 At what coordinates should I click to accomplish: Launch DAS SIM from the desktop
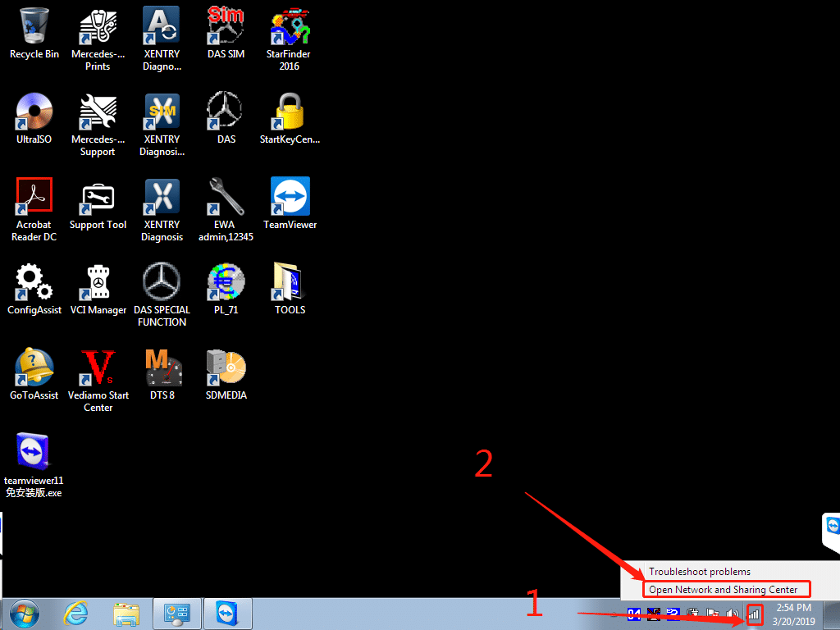point(226,27)
